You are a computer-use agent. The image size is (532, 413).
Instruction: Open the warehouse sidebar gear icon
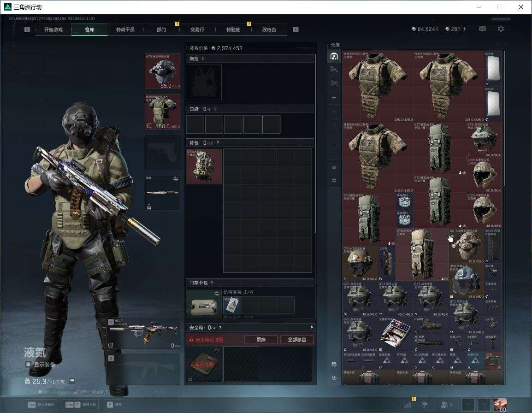[334, 181]
